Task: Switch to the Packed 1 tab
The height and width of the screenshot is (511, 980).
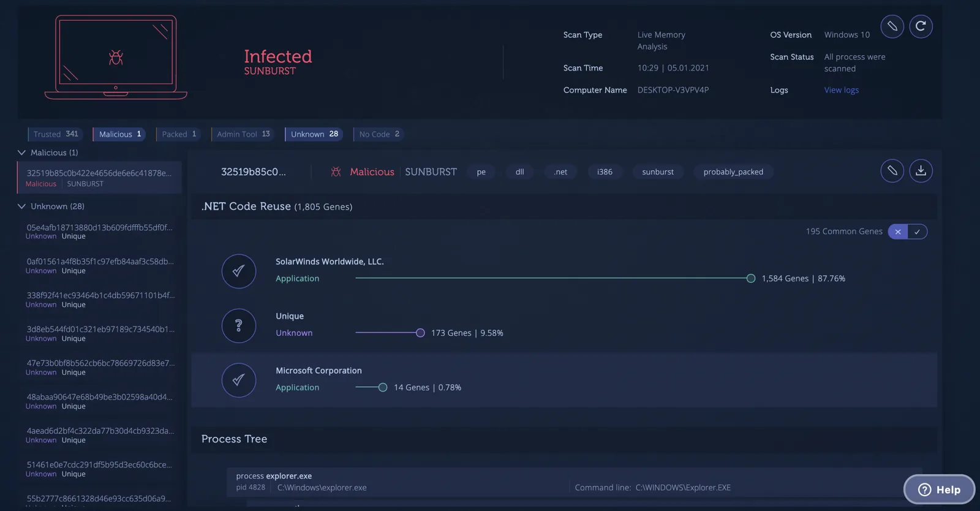Action: pyautogui.click(x=179, y=134)
